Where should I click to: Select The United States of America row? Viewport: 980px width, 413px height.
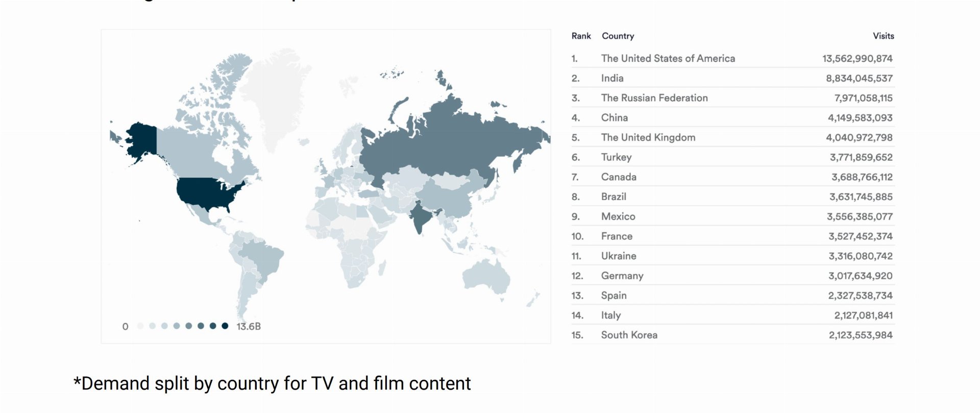[x=732, y=59]
